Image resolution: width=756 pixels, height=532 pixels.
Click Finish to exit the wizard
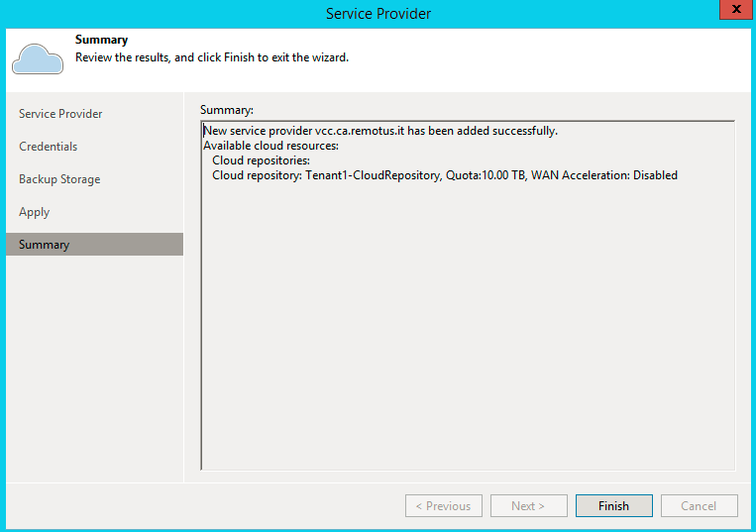613,505
